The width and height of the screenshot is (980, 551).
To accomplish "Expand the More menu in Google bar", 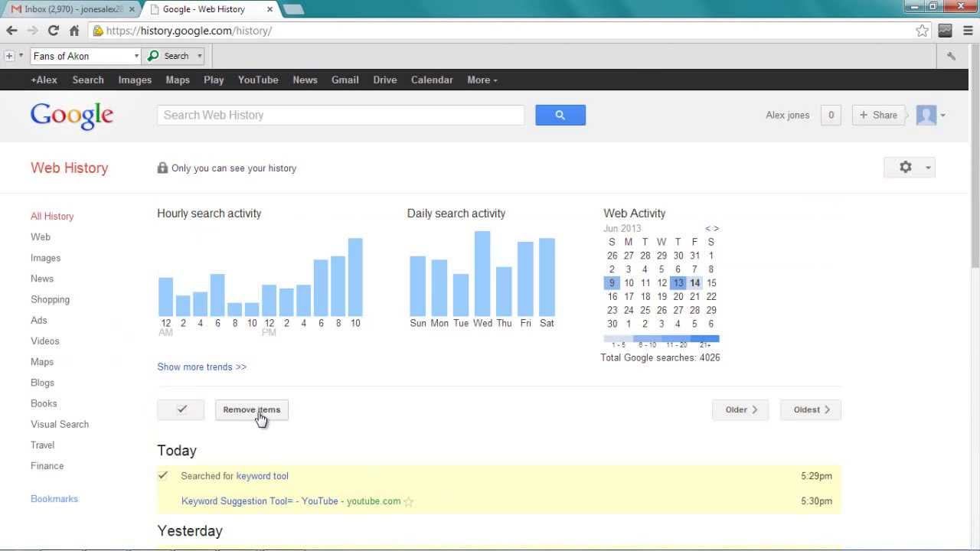I will (x=482, y=80).
